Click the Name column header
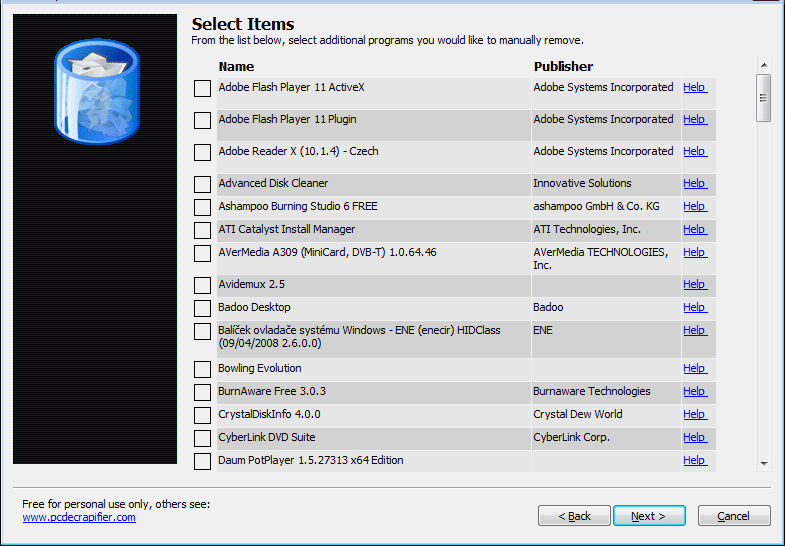Image resolution: width=785 pixels, height=546 pixels. click(x=236, y=67)
